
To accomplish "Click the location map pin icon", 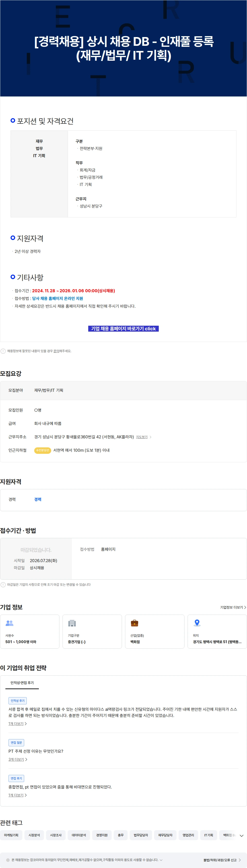I will tap(197, 623).
